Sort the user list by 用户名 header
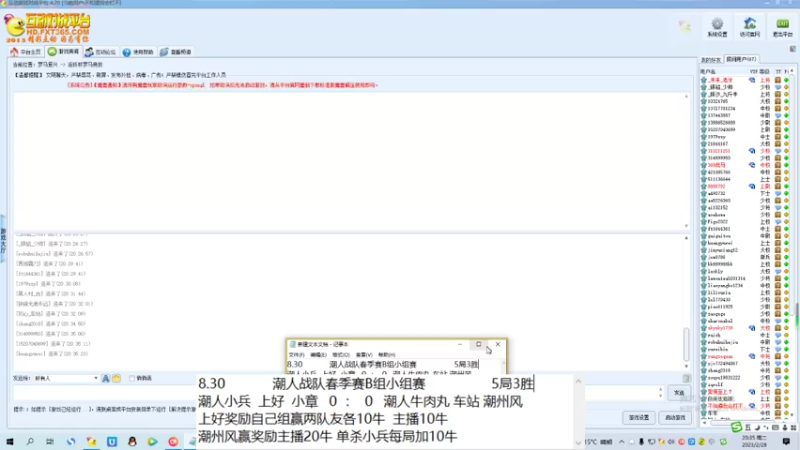The width and height of the screenshot is (800, 450). 708,72
